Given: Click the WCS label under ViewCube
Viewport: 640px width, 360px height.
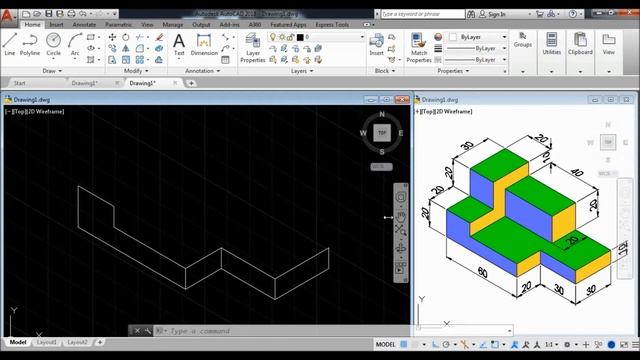Looking at the screenshot, I should coord(381,167).
